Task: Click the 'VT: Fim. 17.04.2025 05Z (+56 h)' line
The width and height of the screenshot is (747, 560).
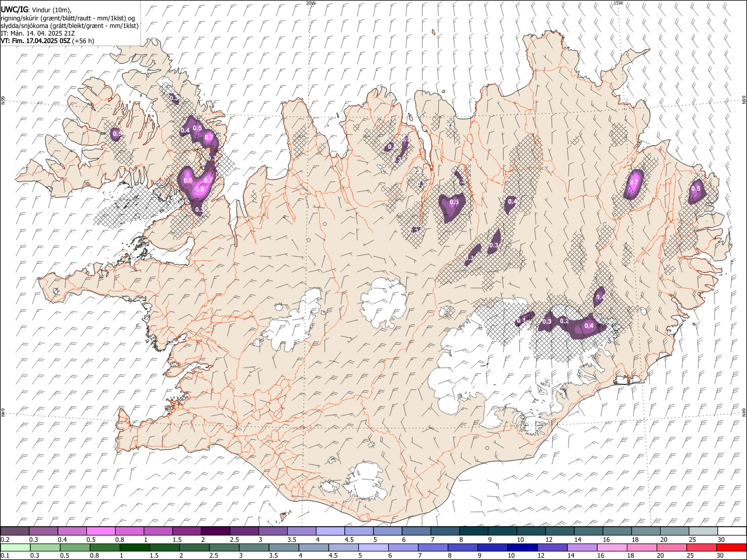Action: [x=48, y=41]
